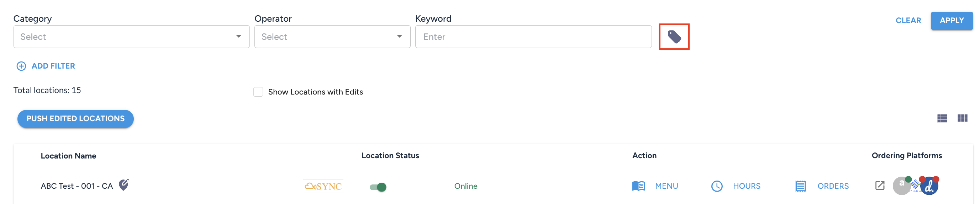Screen dimensions: 980x204
Task: Click the blue 'd' ordering platform logo
Action: (929, 186)
